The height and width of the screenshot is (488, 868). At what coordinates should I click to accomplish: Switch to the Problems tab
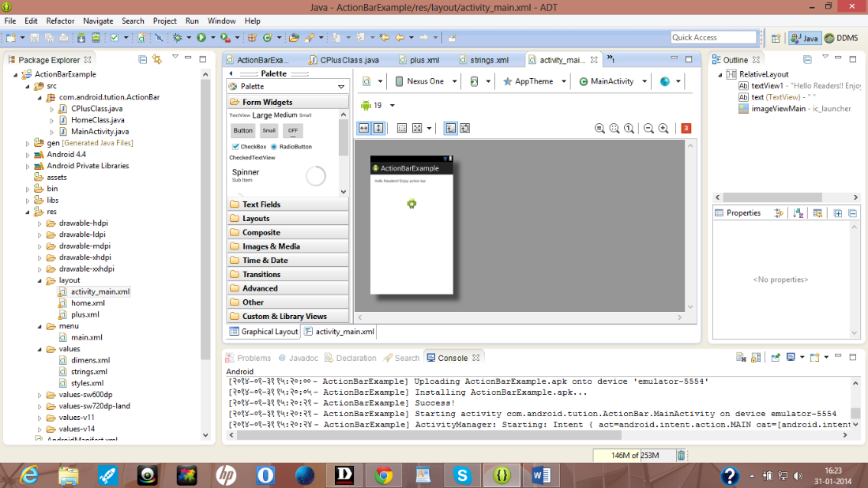click(x=249, y=358)
